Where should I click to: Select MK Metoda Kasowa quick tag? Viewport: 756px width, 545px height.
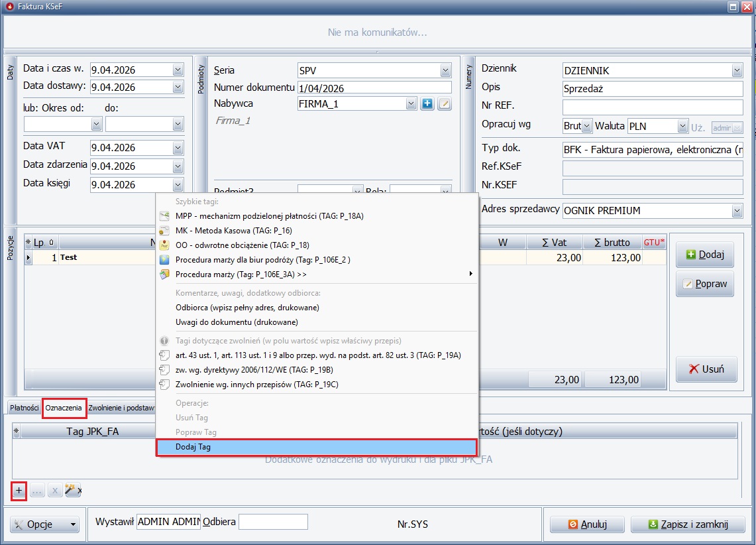233,231
